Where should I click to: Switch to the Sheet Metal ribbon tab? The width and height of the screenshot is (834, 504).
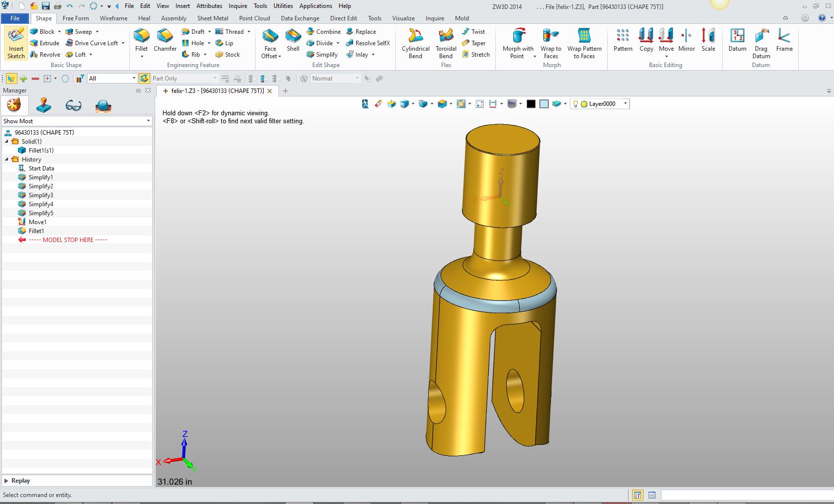(x=212, y=18)
